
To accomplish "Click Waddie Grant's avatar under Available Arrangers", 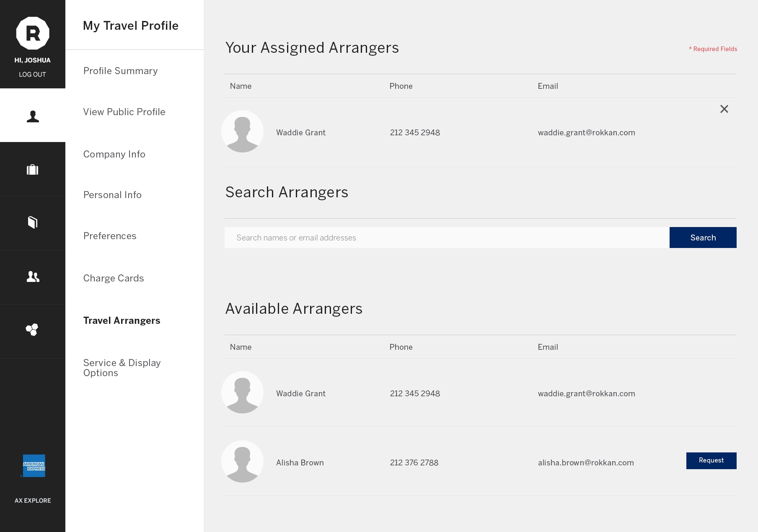I will [242, 393].
